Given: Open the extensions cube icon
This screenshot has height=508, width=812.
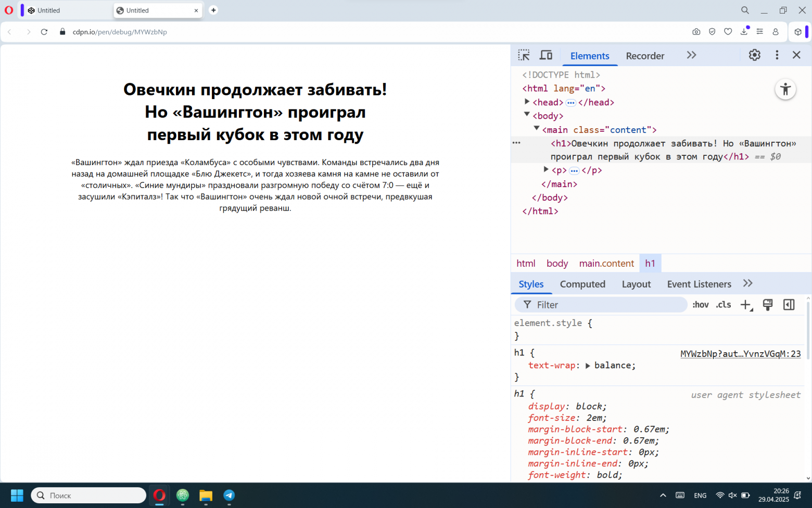Looking at the screenshot, I should click(798, 32).
